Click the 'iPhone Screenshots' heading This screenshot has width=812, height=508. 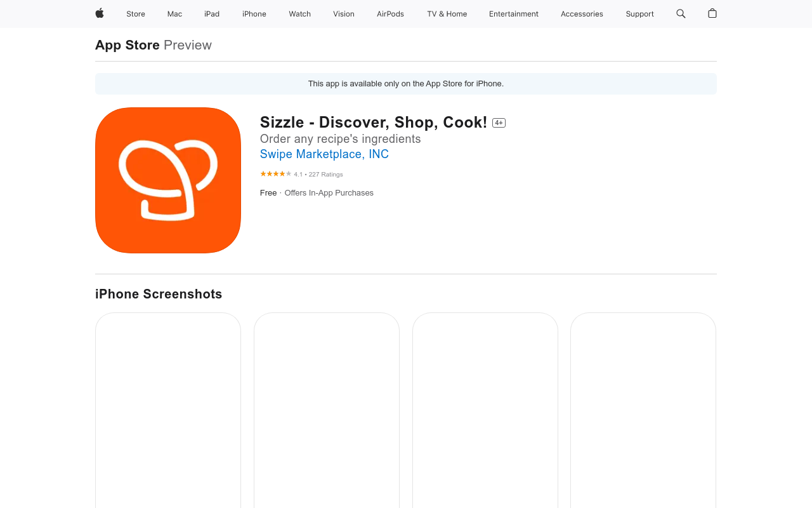(x=159, y=294)
